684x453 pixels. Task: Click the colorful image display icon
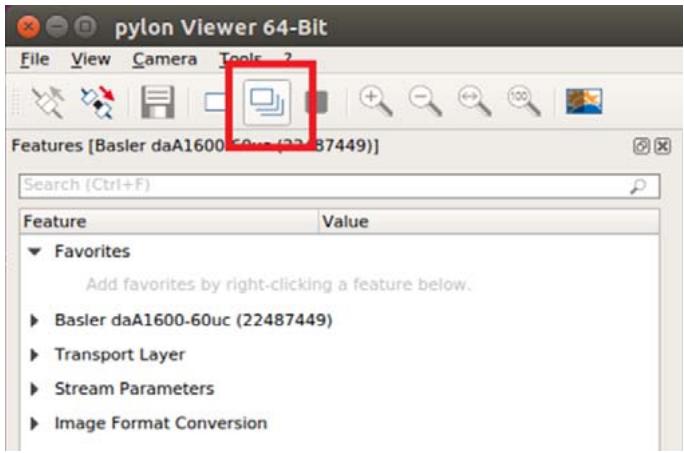pos(584,101)
